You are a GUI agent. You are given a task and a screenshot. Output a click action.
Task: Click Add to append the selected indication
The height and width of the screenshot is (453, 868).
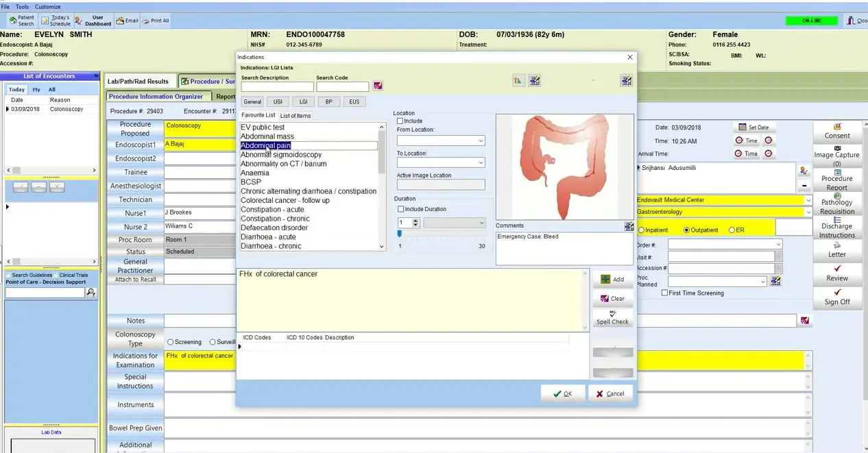tap(612, 280)
